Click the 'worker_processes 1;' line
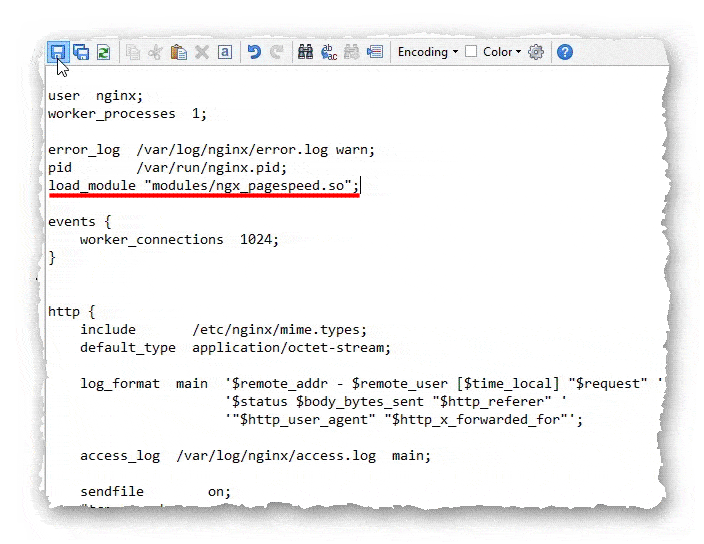Screen dimensions: 704x544 (x=128, y=114)
